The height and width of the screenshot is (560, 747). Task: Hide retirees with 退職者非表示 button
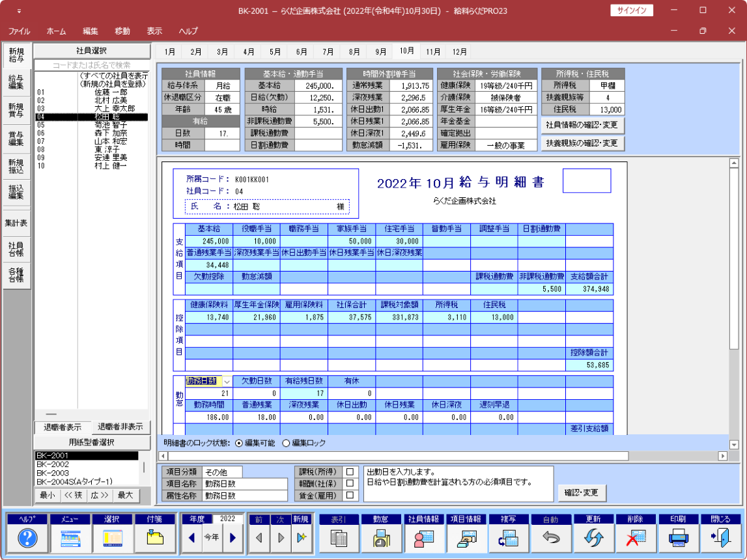click(120, 427)
